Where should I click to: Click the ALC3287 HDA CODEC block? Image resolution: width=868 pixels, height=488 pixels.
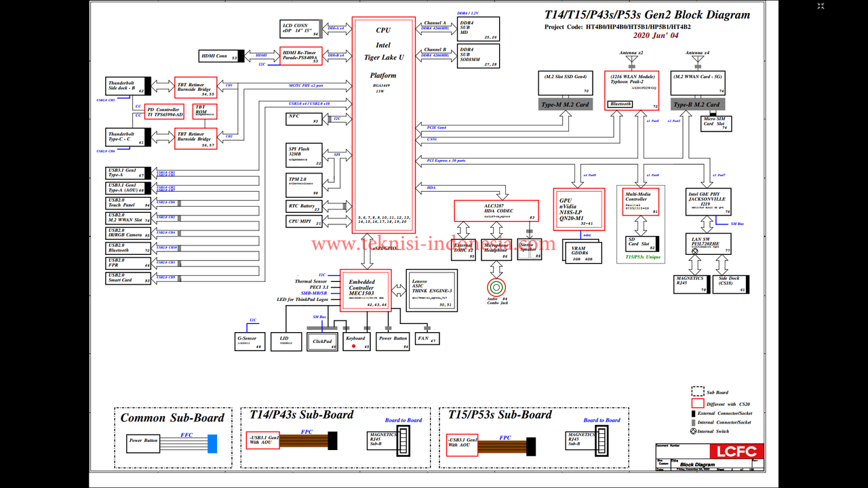pos(497,211)
